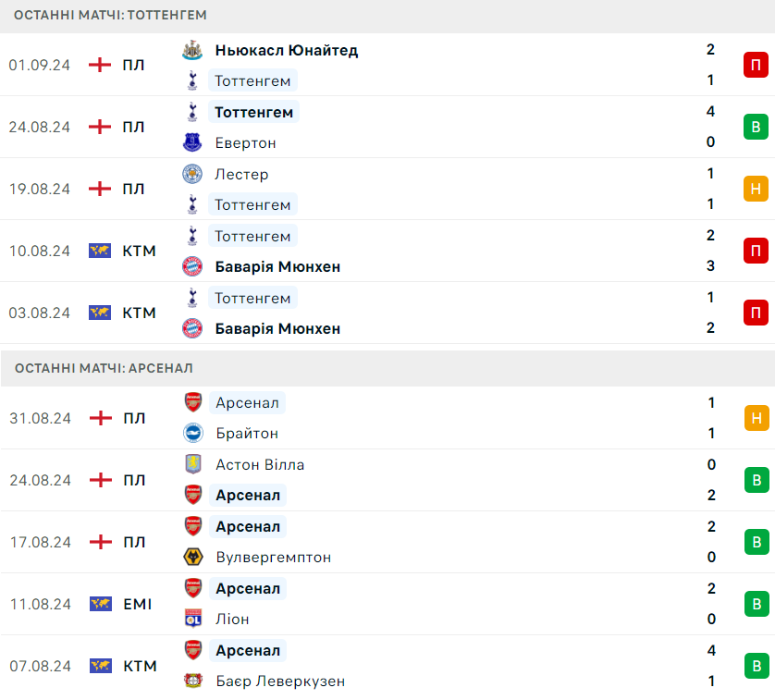The height and width of the screenshot is (700, 775).
Task: Click the Leicester club crest
Action: click(x=192, y=174)
